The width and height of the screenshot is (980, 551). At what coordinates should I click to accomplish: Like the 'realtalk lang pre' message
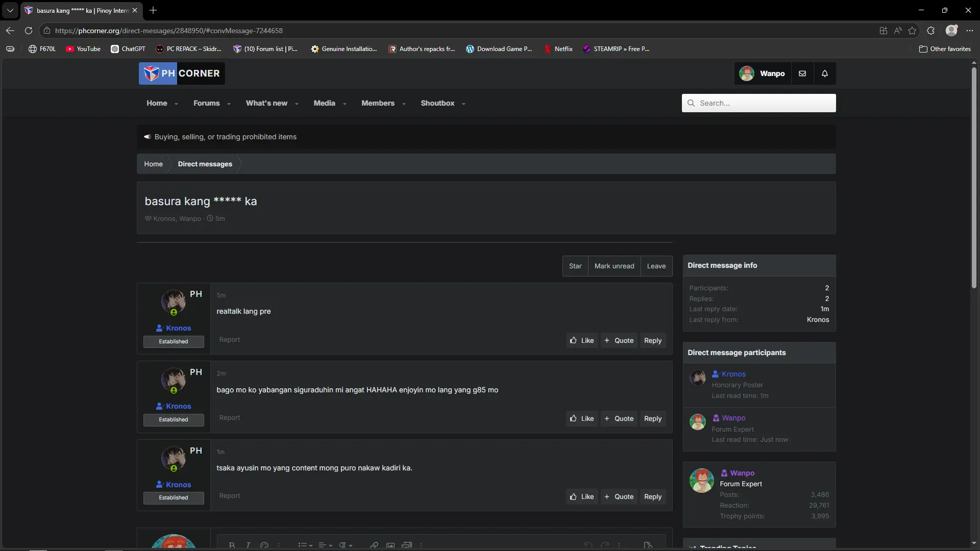click(582, 340)
